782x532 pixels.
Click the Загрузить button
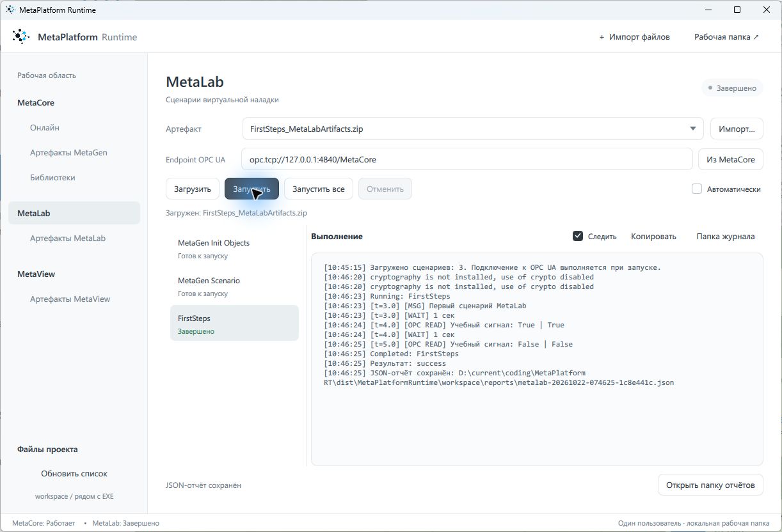[193, 189]
